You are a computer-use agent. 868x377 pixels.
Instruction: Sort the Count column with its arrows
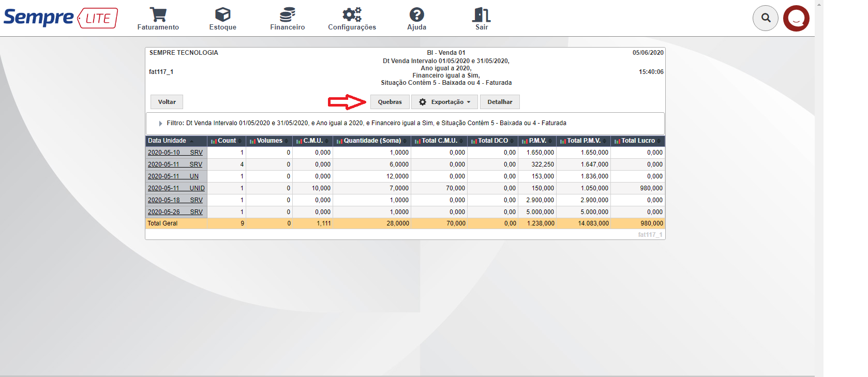click(x=240, y=141)
